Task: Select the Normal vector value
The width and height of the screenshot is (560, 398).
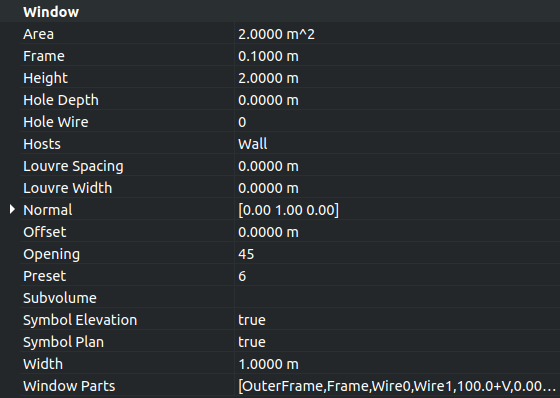Action: (x=397, y=210)
